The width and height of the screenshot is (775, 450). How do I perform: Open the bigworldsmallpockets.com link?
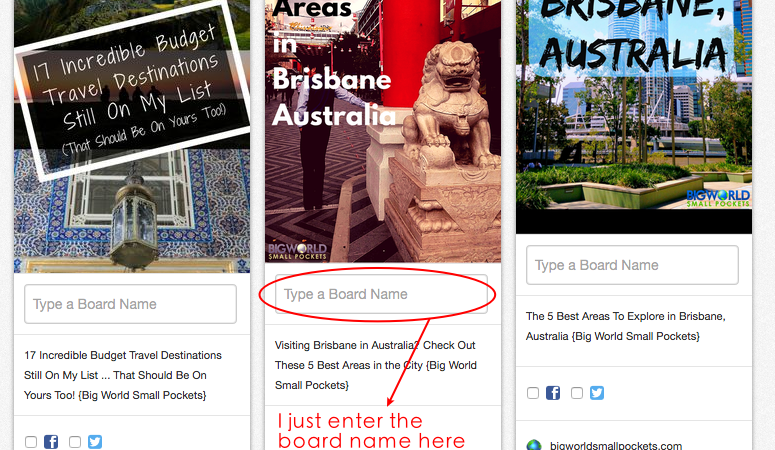click(x=616, y=445)
